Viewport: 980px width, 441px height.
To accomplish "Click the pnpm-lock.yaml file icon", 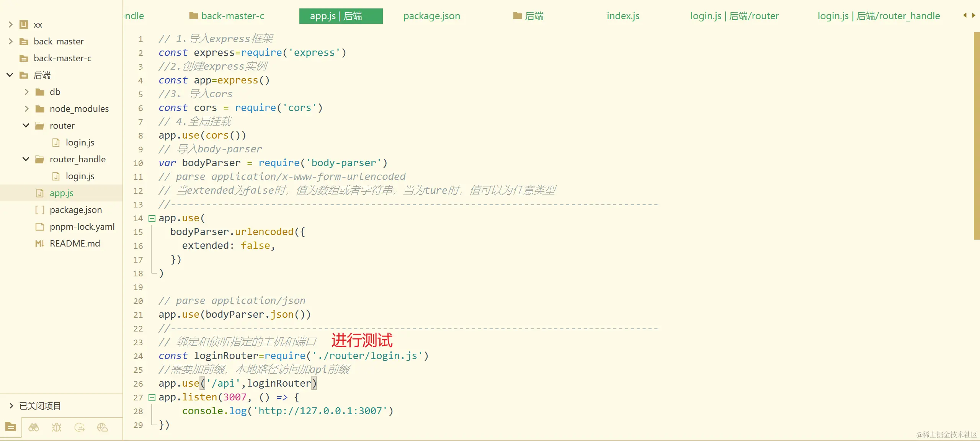I will click(x=40, y=226).
